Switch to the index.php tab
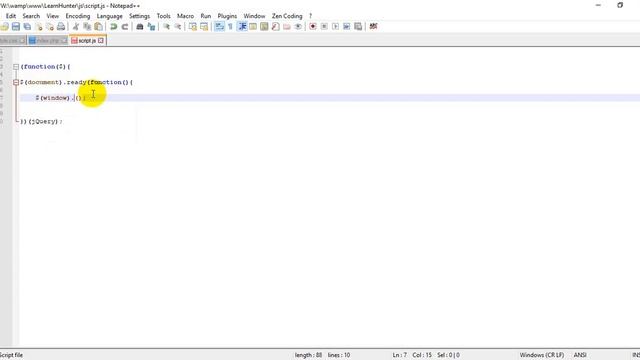This screenshot has width=640, height=360. (x=48, y=41)
